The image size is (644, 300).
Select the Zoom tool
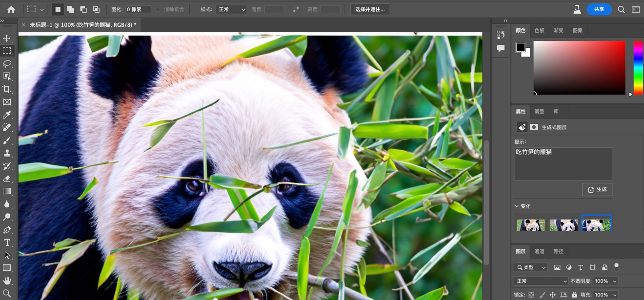pyautogui.click(x=7, y=293)
